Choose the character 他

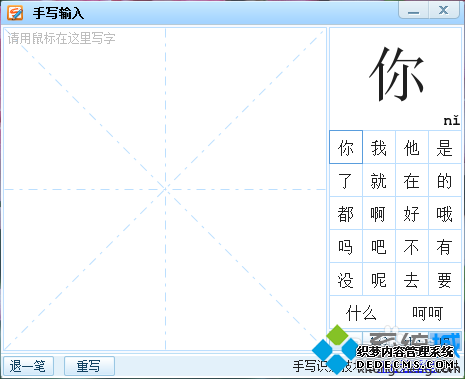pos(412,147)
